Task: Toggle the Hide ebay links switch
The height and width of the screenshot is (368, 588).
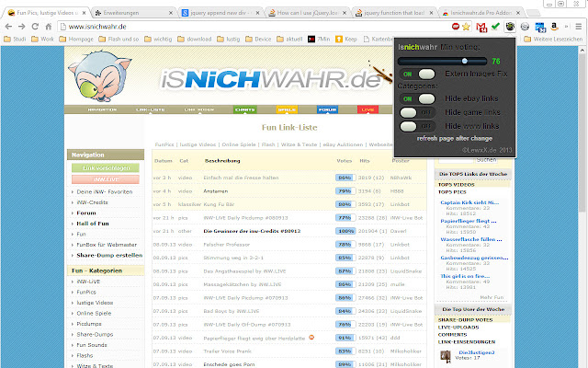Action: pos(417,98)
